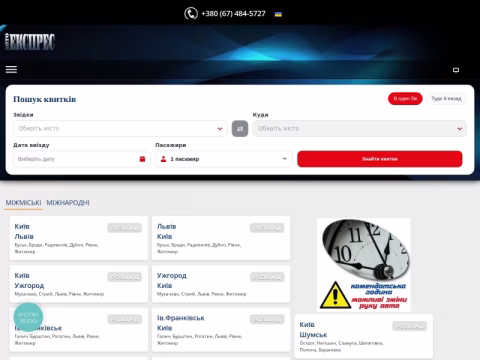
Task: Click the passenger person icon
Action: click(163, 159)
